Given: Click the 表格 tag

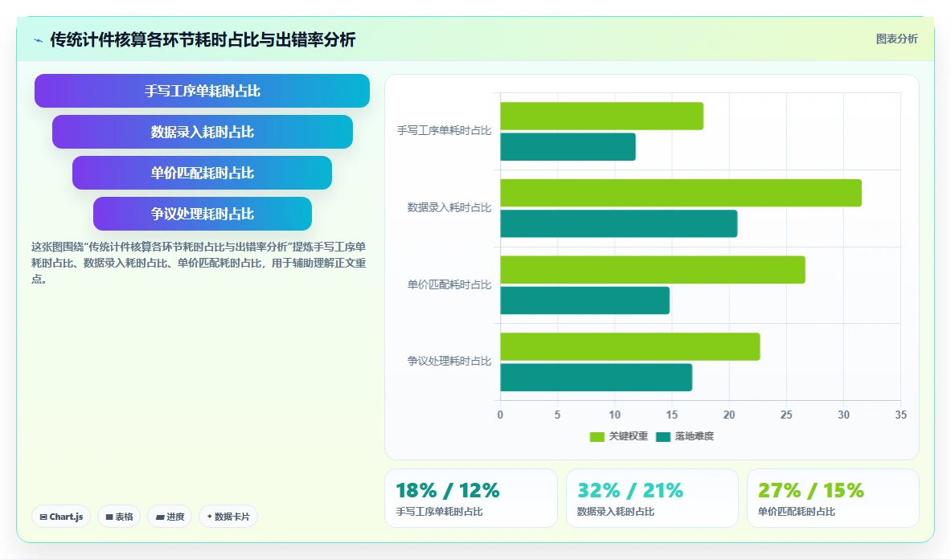Looking at the screenshot, I should pyautogui.click(x=119, y=517).
